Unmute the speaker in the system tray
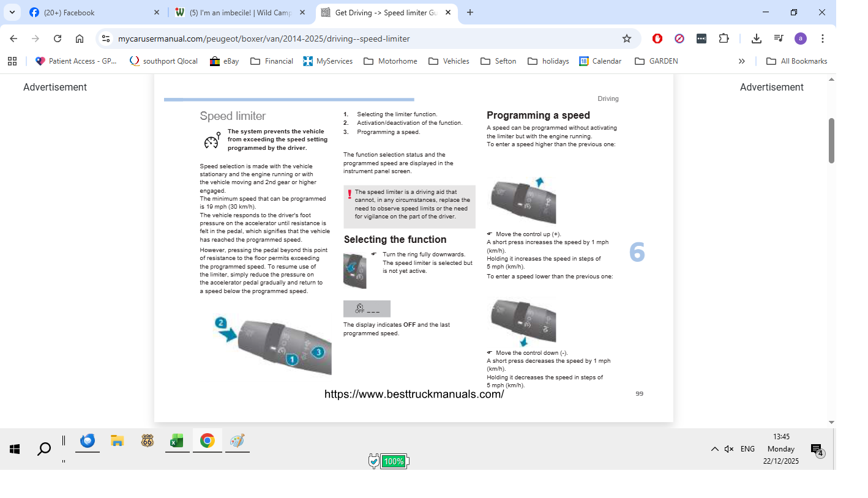The height and width of the screenshot is (498, 868). pos(728,449)
